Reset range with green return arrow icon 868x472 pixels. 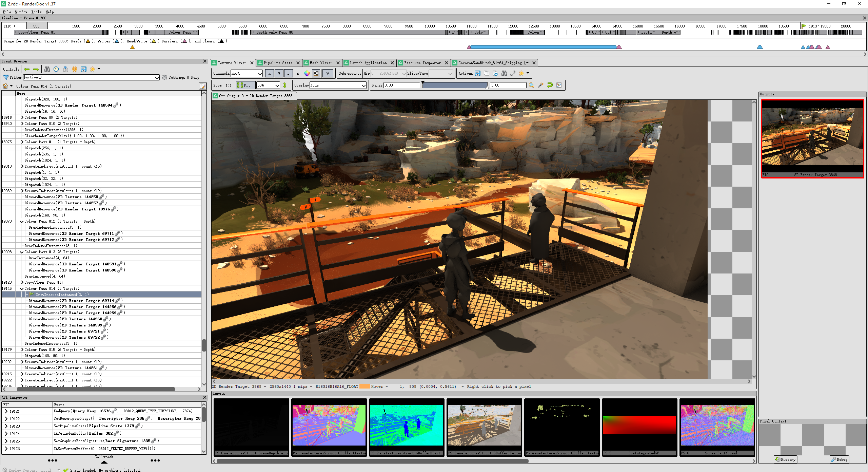550,85
